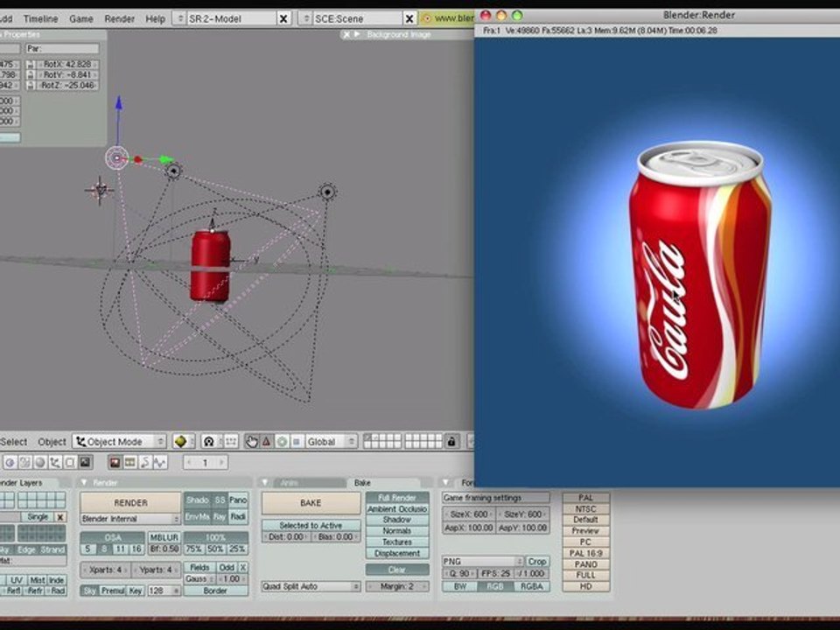Click the Draw type shading icon in 3D header

183,441
